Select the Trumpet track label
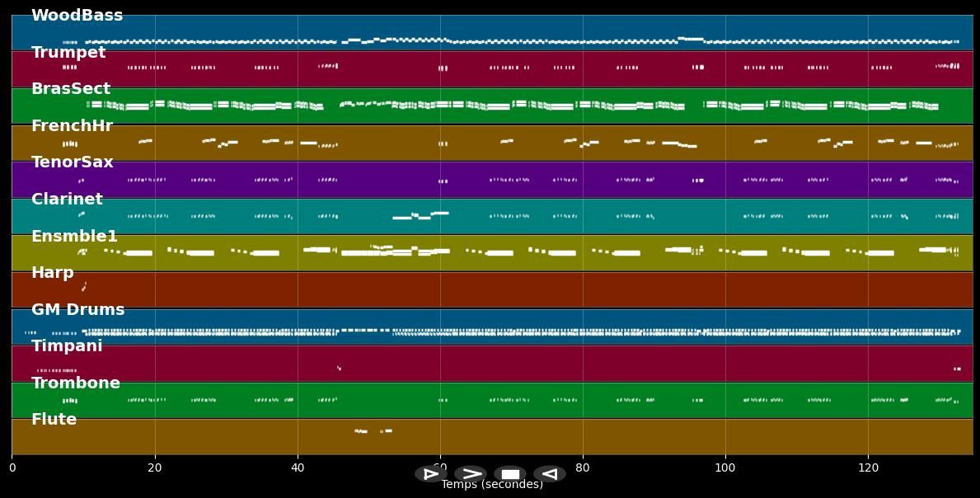 pyautogui.click(x=68, y=53)
